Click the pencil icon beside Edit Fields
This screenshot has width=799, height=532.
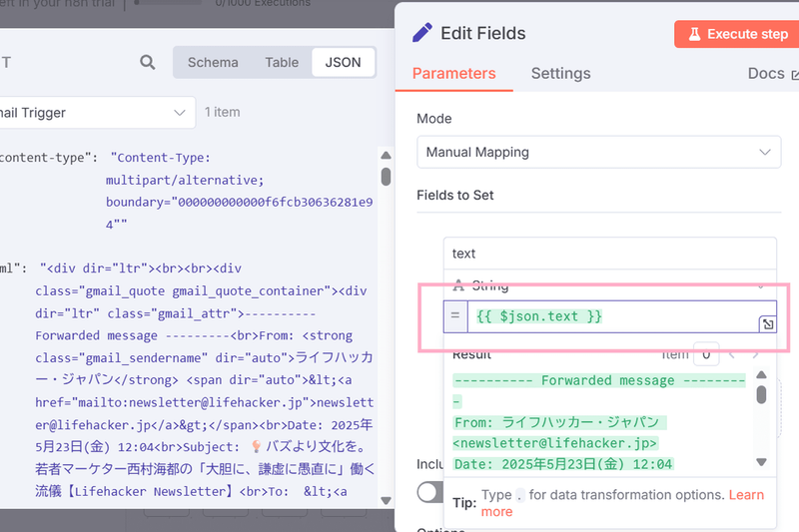[x=423, y=33]
